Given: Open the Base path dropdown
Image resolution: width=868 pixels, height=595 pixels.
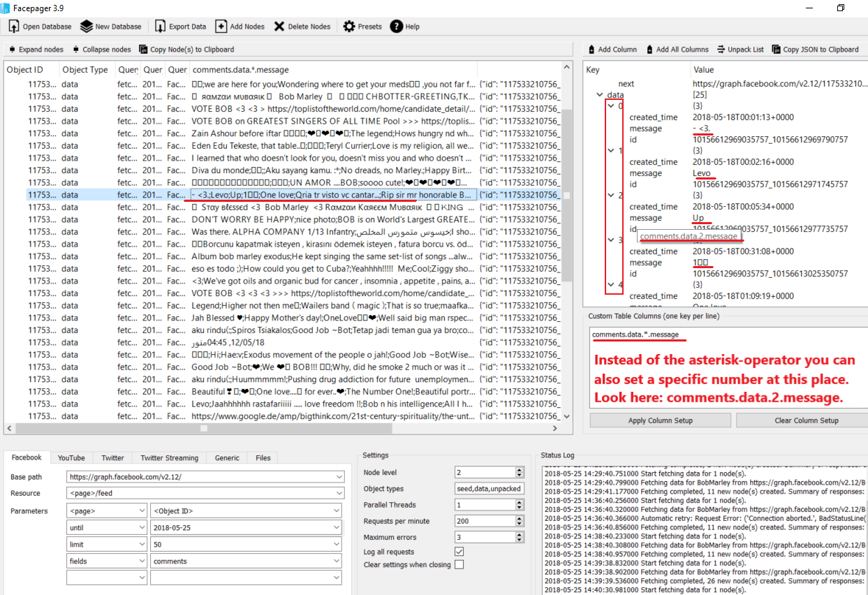Looking at the screenshot, I should pyautogui.click(x=206, y=477).
